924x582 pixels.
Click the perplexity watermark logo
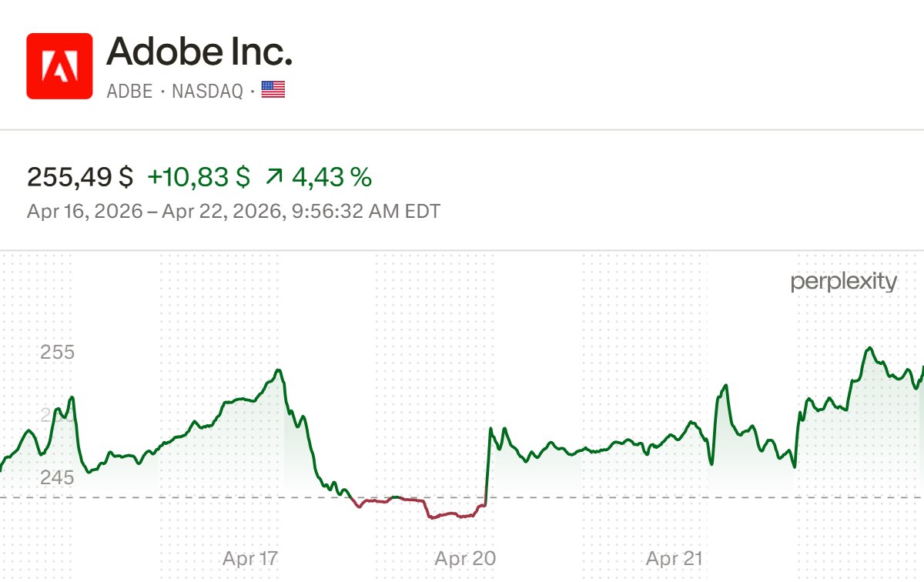pos(843,282)
